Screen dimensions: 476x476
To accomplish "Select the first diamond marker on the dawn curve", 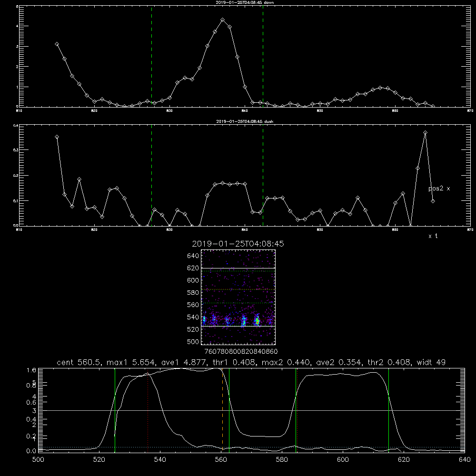I will [57, 44].
